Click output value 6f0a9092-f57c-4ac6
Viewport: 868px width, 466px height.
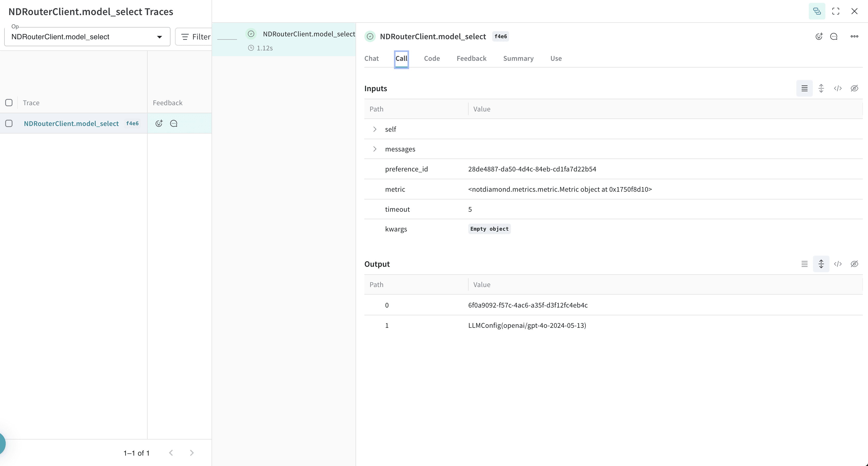(x=528, y=305)
